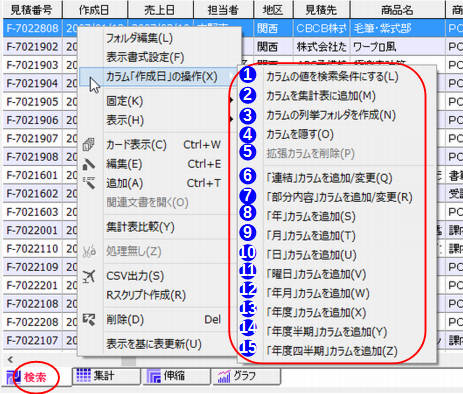Click the scissors icon beside 処理無し(Z)
Viewport: 463px width, 394px height.
tap(89, 252)
